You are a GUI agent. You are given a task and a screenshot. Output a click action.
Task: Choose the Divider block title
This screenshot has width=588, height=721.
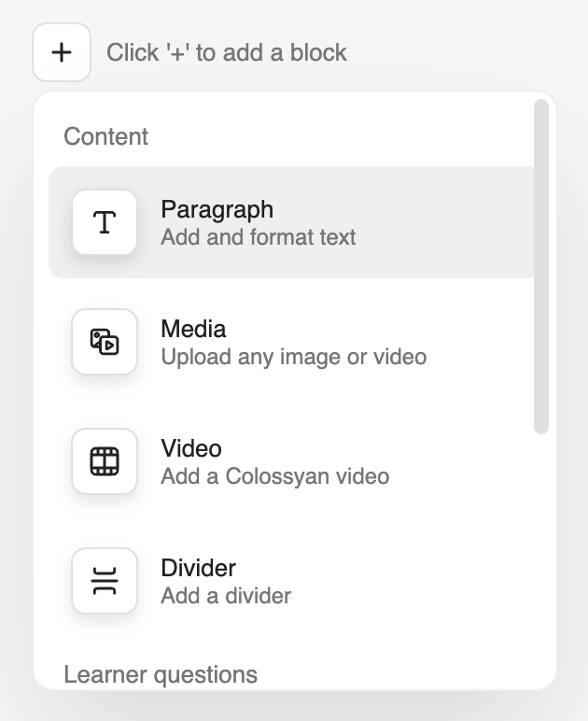(199, 568)
